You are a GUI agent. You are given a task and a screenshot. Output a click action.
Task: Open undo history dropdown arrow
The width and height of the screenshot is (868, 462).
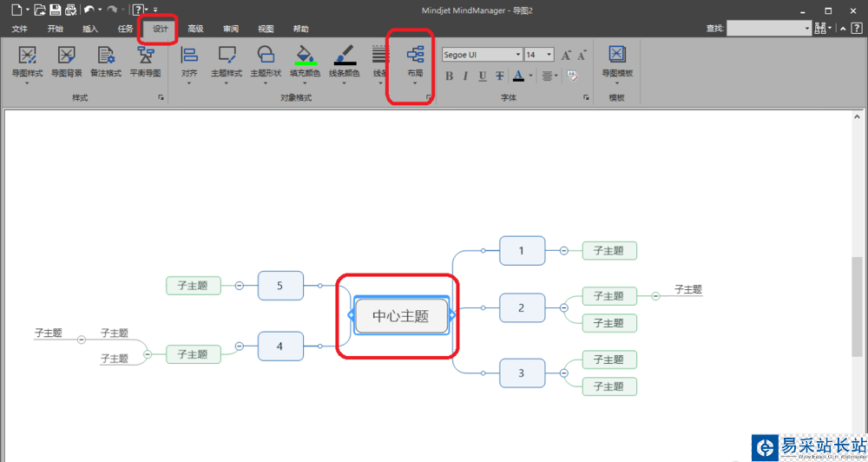(x=100, y=10)
